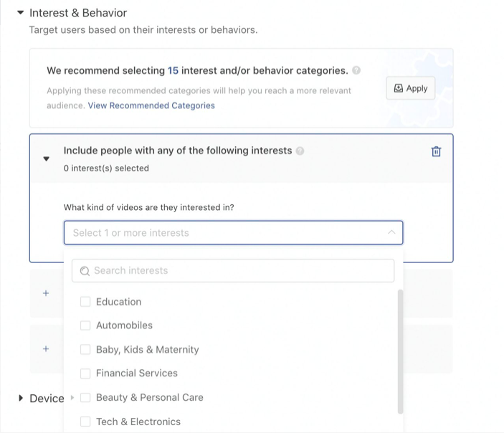Image resolution: width=504 pixels, height=433 pixels.
Task: Click help icon beside recommended categories text
Action: [x=357, y=71]
